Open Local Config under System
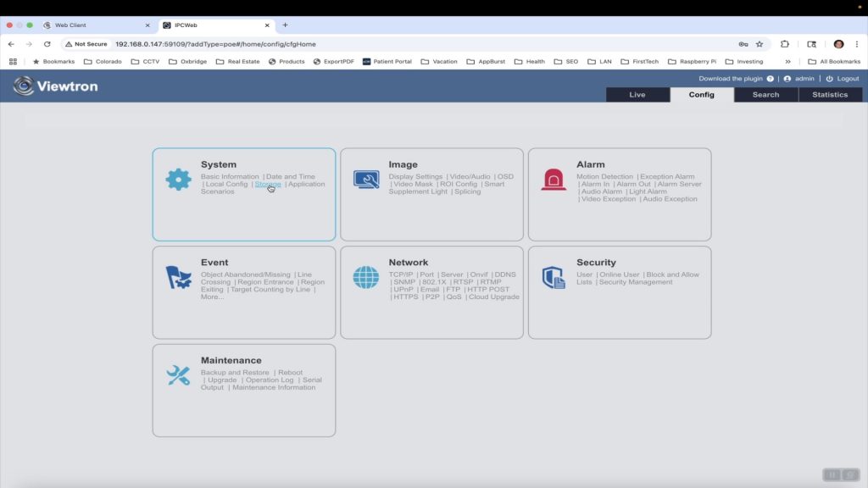868x488 pixels. pos(226,184)
